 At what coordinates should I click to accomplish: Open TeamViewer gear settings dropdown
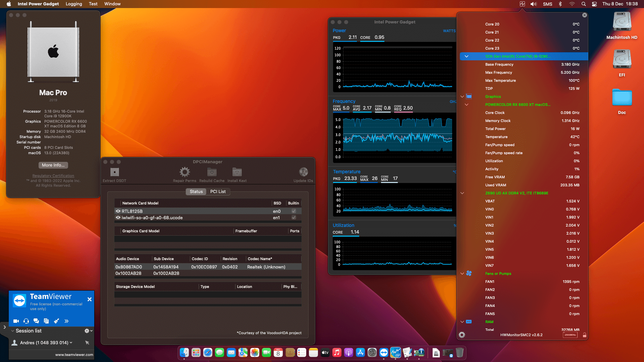(88, 331)
